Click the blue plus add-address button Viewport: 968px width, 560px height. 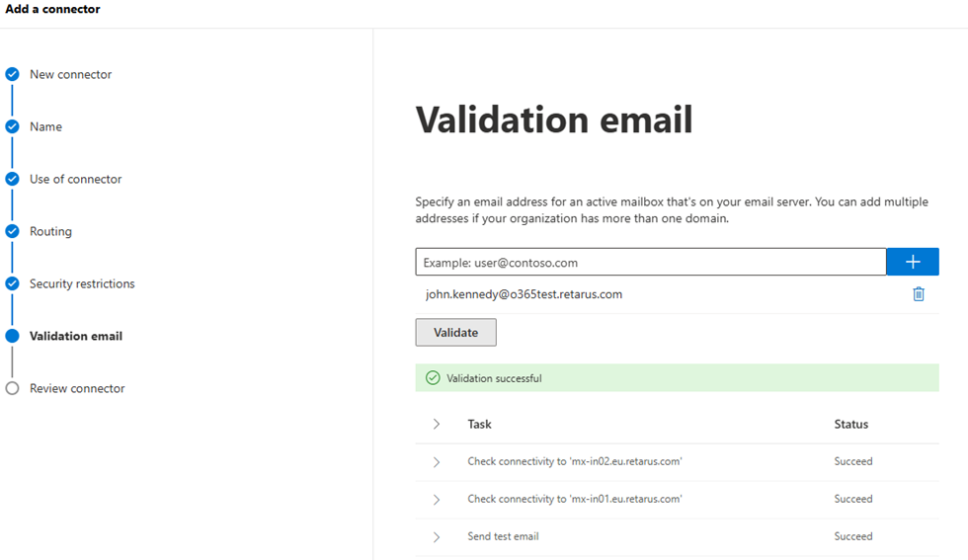click(x=913, y=262)
